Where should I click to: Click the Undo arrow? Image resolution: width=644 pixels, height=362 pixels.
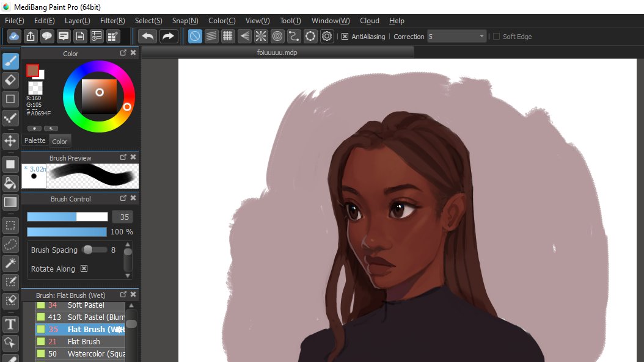[147, 37]
